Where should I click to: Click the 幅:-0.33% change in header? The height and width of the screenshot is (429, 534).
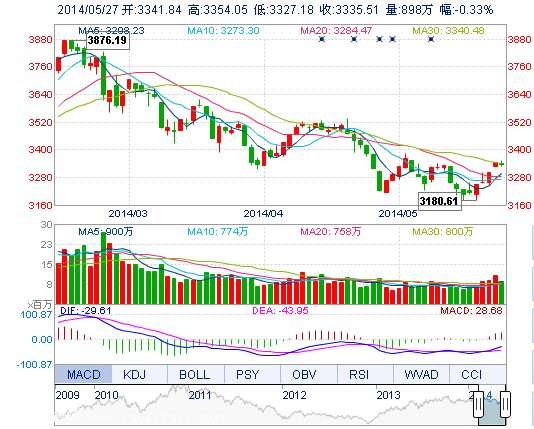(x=467, y=10)
